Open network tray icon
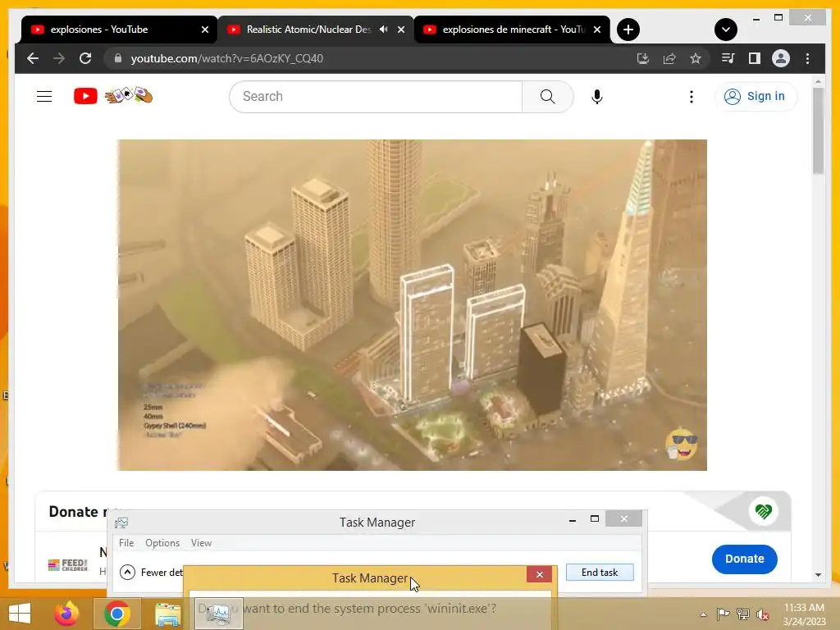This screenshot has width=840, height=630. (743, 614)
